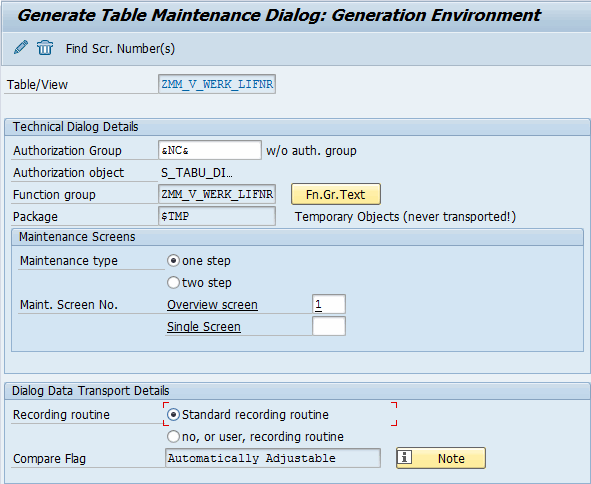Image resolution: width=591 pixels, height=484 pixels.
Task: Click the Table/View field ZMM_V_WERK_LIFNR
Action: click(217, 84)
